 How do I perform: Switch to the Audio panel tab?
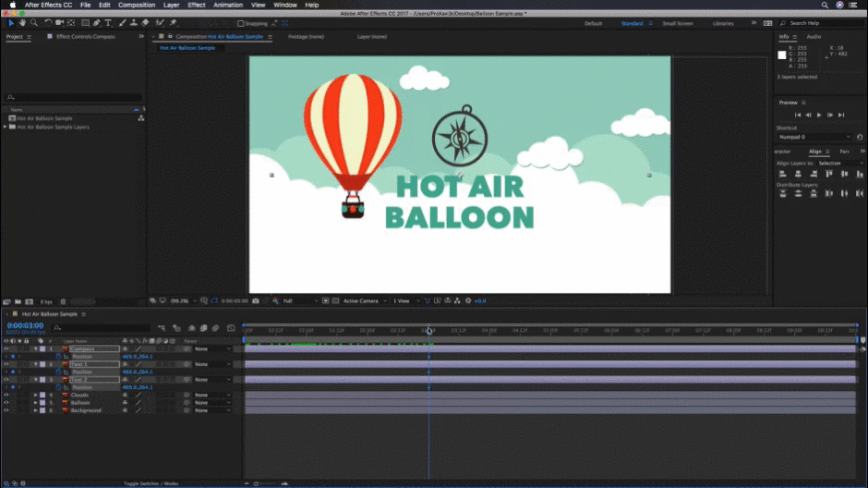coord(814,37)
